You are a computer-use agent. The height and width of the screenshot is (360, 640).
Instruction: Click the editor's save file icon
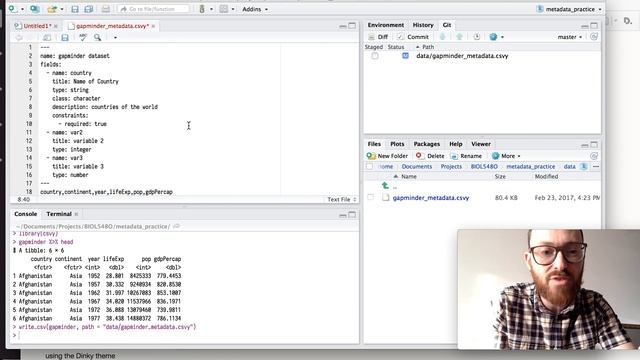point(65,38)
